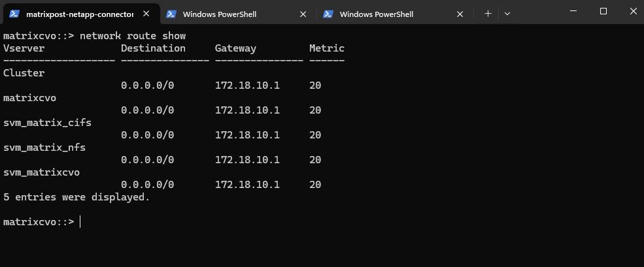Click the empty matrixcvo prompt at the cursor
This screenshot has height=267, width=644.
tap(80, 222)
